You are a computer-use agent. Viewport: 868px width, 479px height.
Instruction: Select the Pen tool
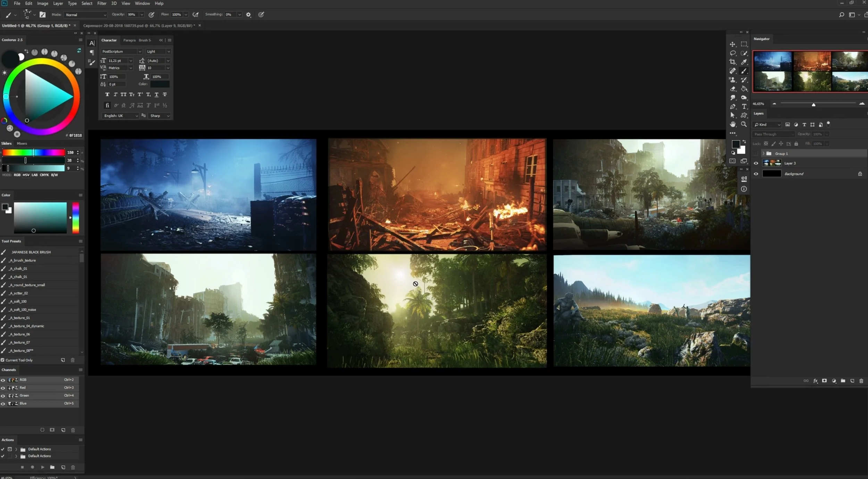coord(733,107)
